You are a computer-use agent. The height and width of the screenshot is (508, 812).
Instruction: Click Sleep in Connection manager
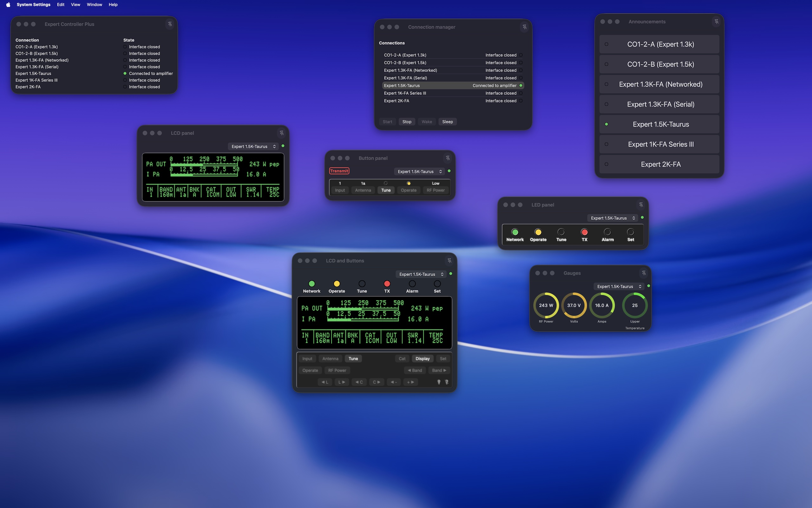[x=448, y=122]
